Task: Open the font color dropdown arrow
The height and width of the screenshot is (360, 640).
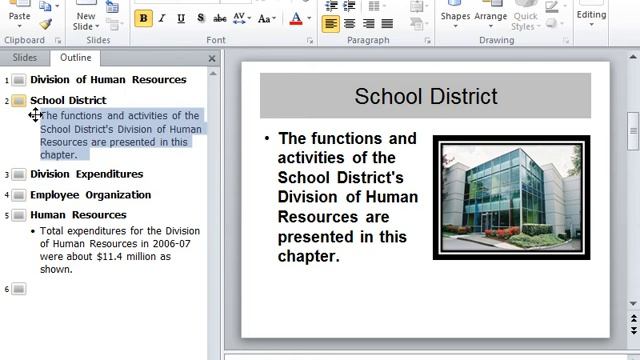Action: click(x=309, y=18)
